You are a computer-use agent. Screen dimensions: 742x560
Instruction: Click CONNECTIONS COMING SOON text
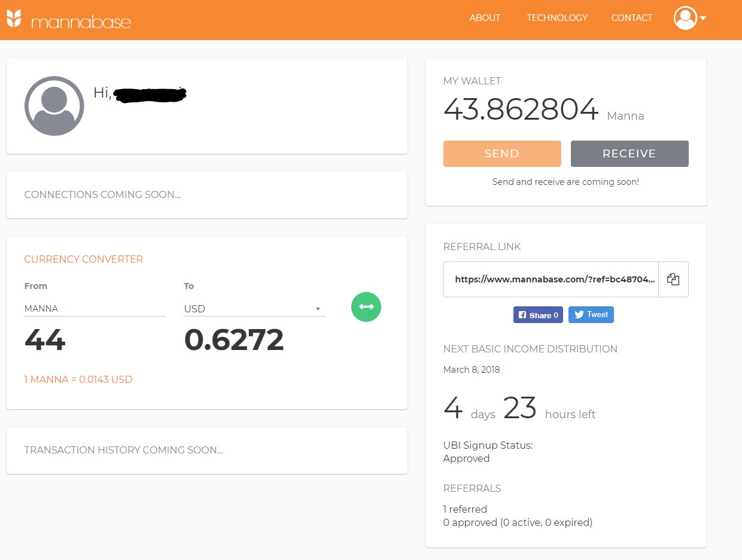[102, 194]
